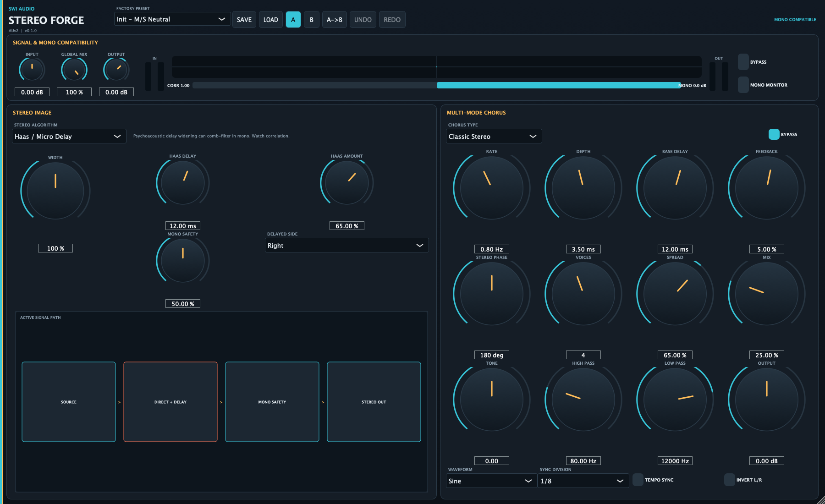Toggle the chorus Bypass switch
This screenshot has width=825, height=504.
[774, 134]
